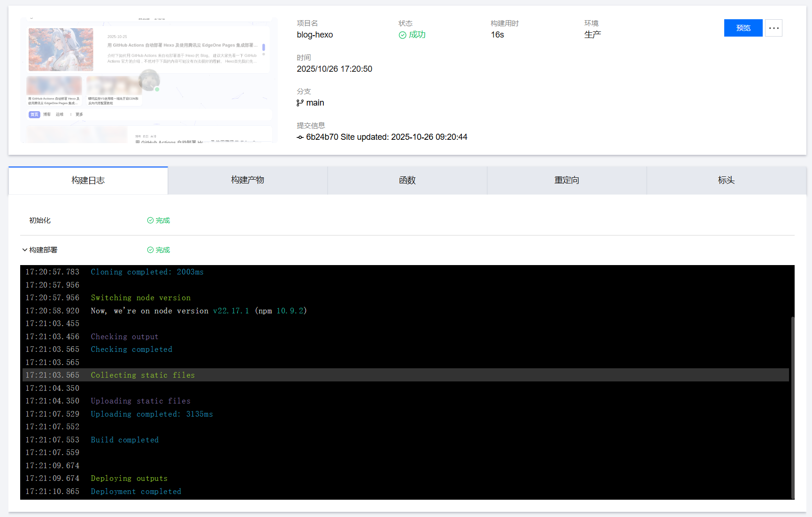Click the 初始化 completed check icon
Viewport: 812px width, 517px height.
pos(150,220)
